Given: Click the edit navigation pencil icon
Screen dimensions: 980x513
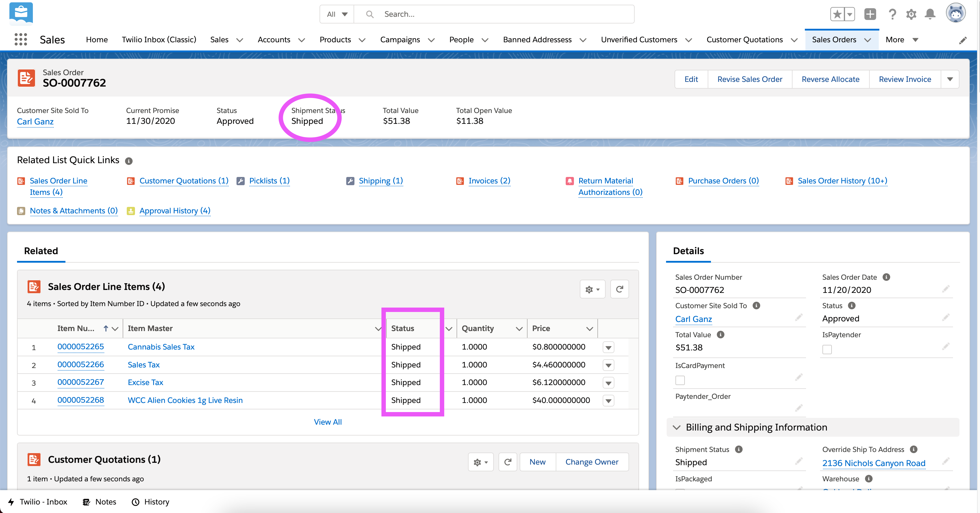Looking at the screenshot, I should click(962, 40).
